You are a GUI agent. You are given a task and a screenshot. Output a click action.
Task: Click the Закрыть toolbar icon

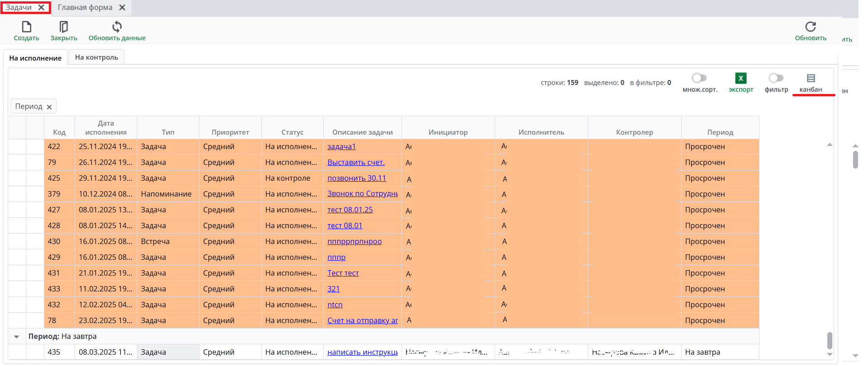coord(64,27)
